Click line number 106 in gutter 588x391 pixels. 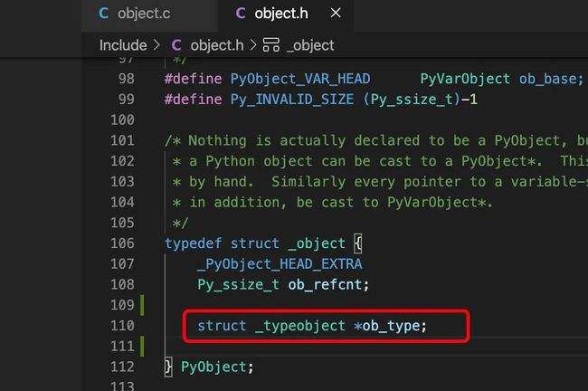tap(122, 243)
